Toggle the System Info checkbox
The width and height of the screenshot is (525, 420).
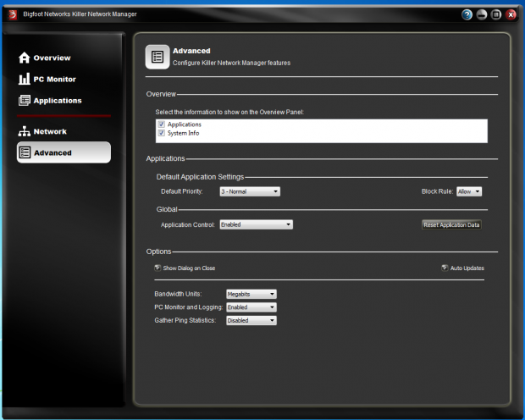[x=161, y=133]
